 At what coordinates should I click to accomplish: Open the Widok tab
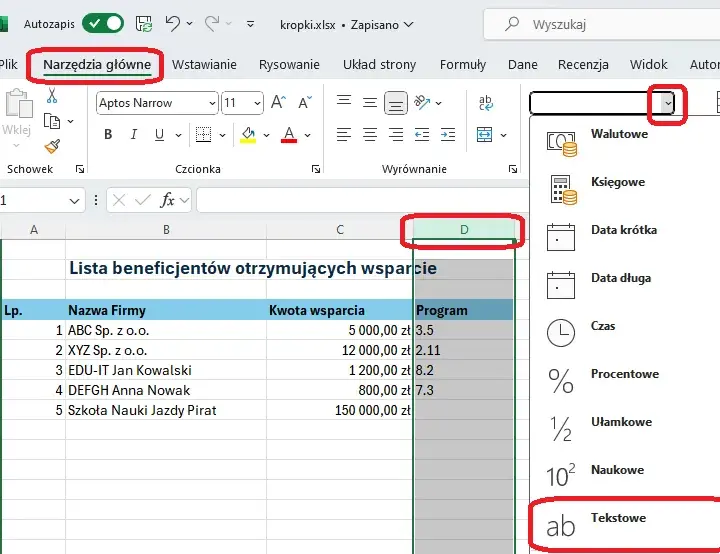(648, 65)
